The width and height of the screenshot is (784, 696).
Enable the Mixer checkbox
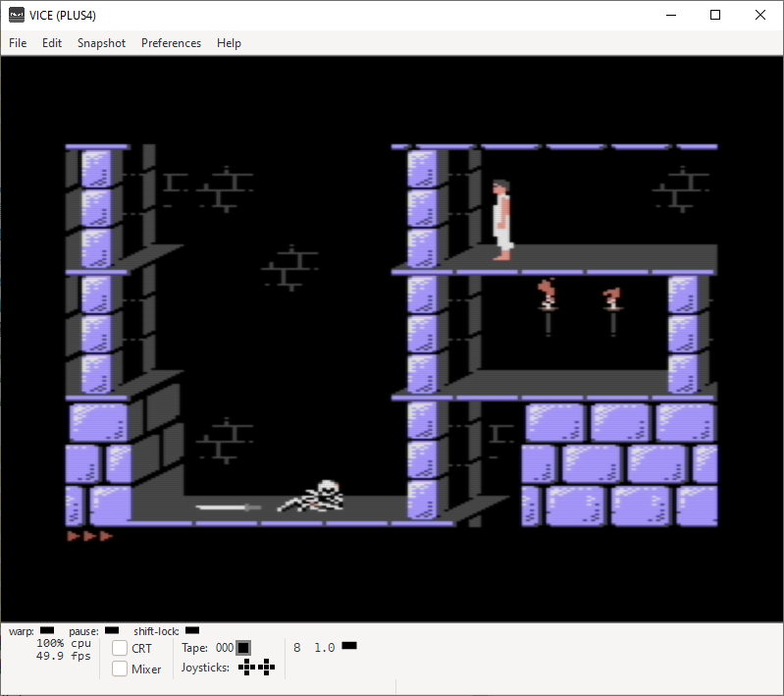120,669
